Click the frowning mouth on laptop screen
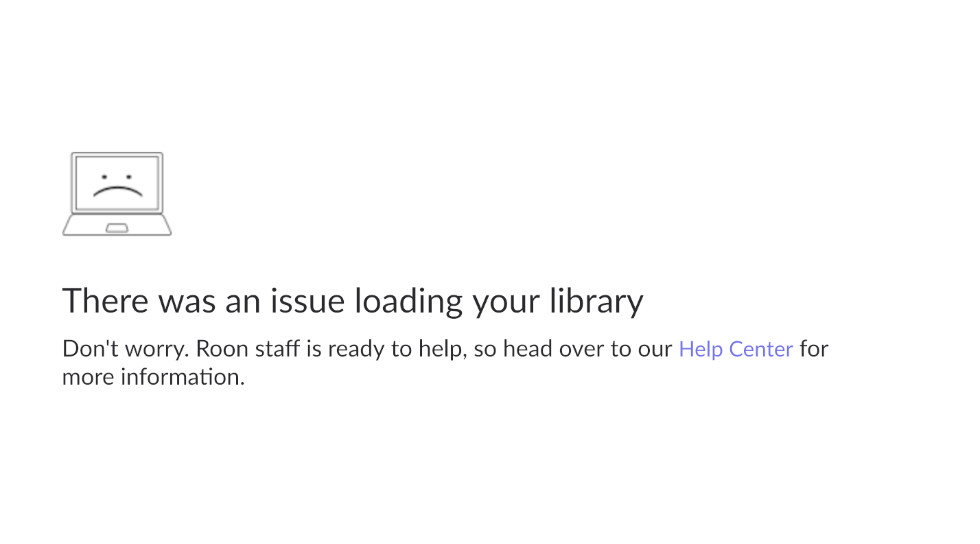Screen dimensions: 980x544 (x=117, y=192)
